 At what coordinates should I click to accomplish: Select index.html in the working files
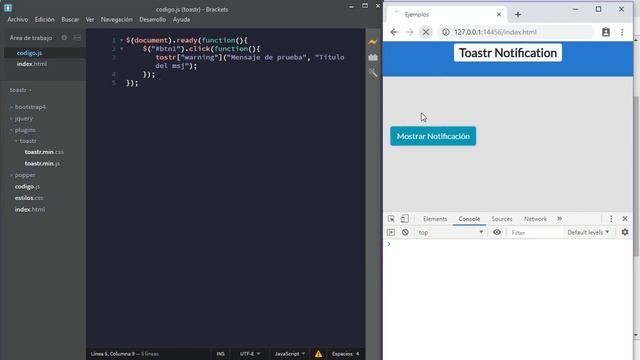pos(32,64)
